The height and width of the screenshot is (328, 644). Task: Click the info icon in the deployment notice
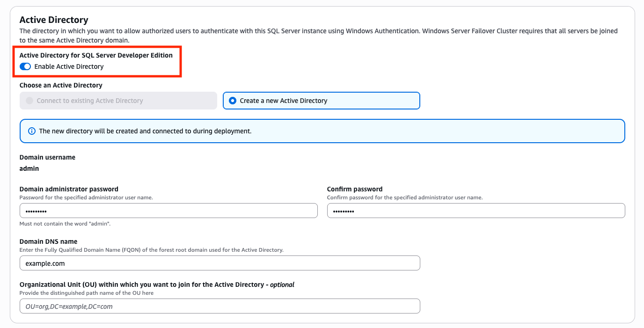31,131
